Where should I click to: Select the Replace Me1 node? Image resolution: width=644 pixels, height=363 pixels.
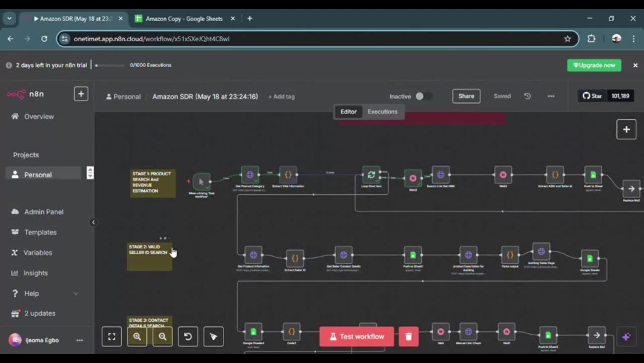click(x=596, y=335)
